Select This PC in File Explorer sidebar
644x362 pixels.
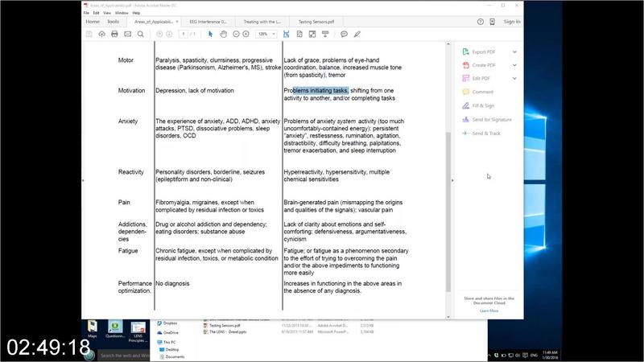point(169,342)
